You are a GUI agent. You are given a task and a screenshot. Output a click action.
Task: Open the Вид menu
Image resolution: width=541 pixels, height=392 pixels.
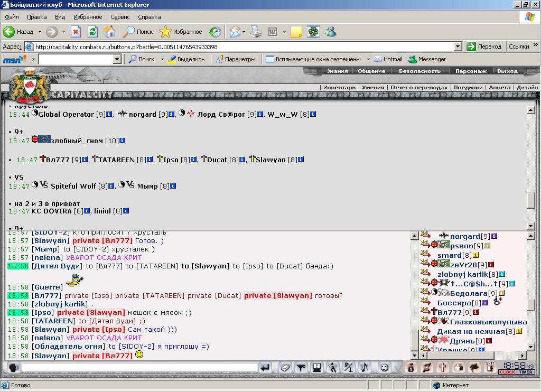click(60, 17)
